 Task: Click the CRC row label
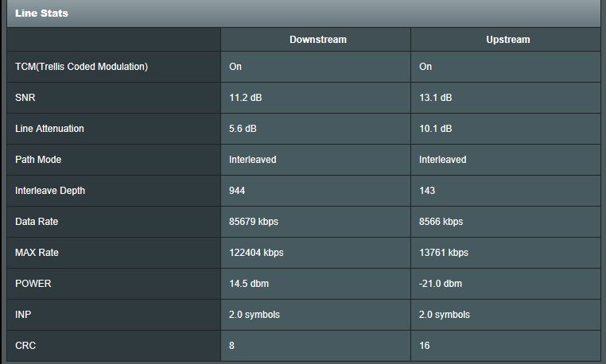pyautogui.click(x=25, y=346)
